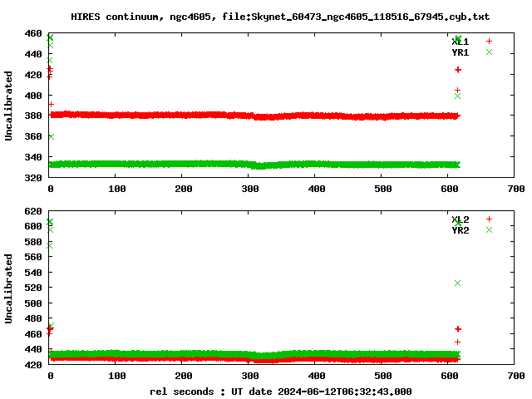Click the 'Uncalibrated' label of the XL1/YR1 plot
This screenshot has width=532, height=399.
click(8, 106)
